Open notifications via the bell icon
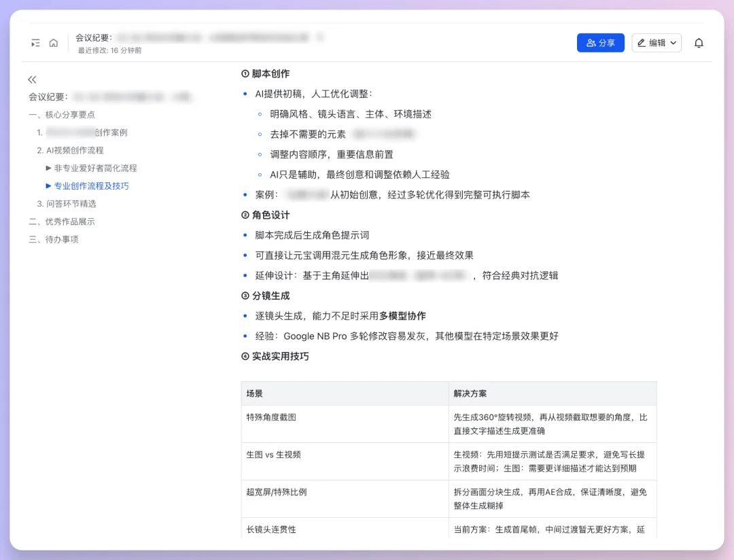The image size is (734, 560). [699, 42]
